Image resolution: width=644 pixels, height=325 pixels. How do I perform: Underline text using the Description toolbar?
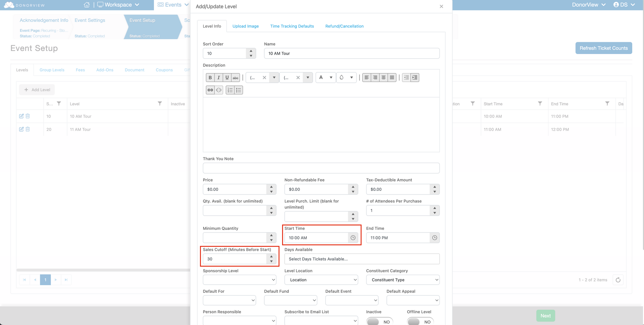coord(227,77)
